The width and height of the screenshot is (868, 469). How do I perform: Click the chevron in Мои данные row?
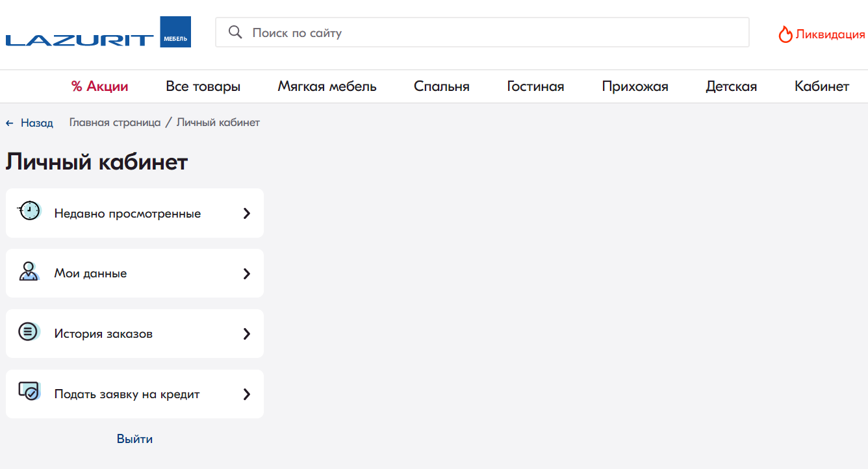(x=247, y=273)
